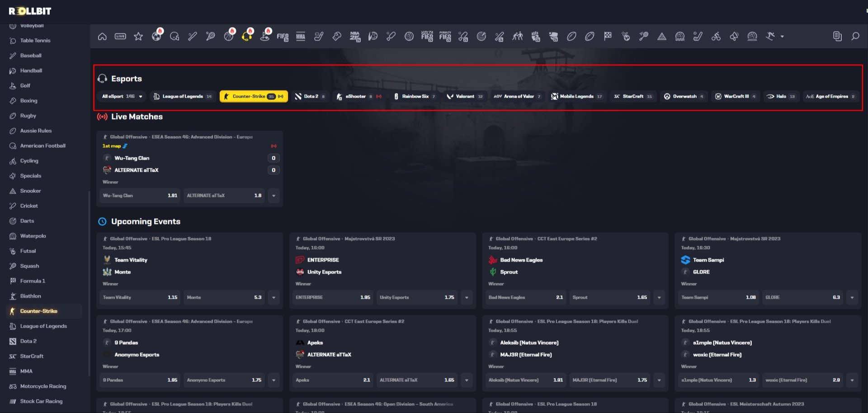This screenshot has width=868, height=413.
Task: Open Motorcycle Racing in the sidebar
Action: 43,386
